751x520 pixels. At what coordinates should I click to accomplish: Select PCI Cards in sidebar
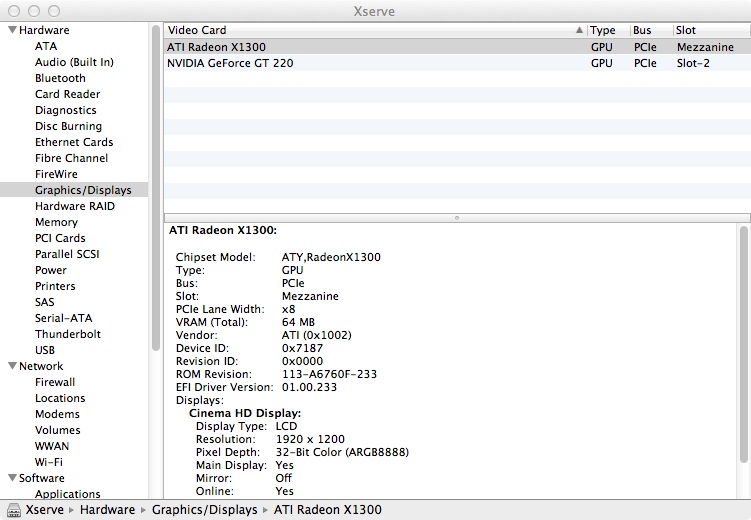[x=60, y=238]
